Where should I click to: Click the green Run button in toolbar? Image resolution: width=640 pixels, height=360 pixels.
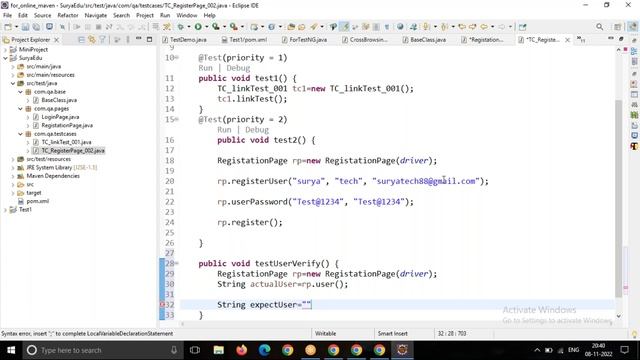pyautogui.click(x=198, y=27)
